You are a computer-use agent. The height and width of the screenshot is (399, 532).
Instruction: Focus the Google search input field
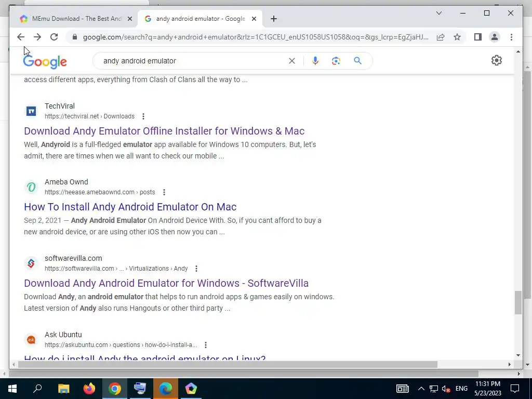193,61
